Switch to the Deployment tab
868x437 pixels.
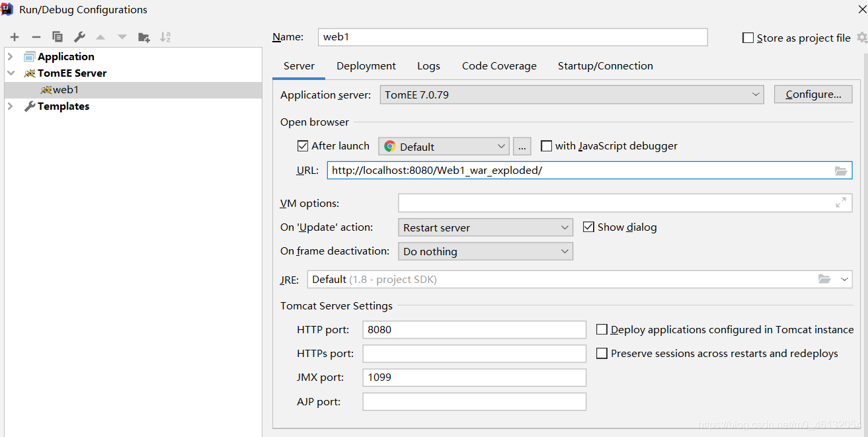pyautogui.click(x=366, y=66)
